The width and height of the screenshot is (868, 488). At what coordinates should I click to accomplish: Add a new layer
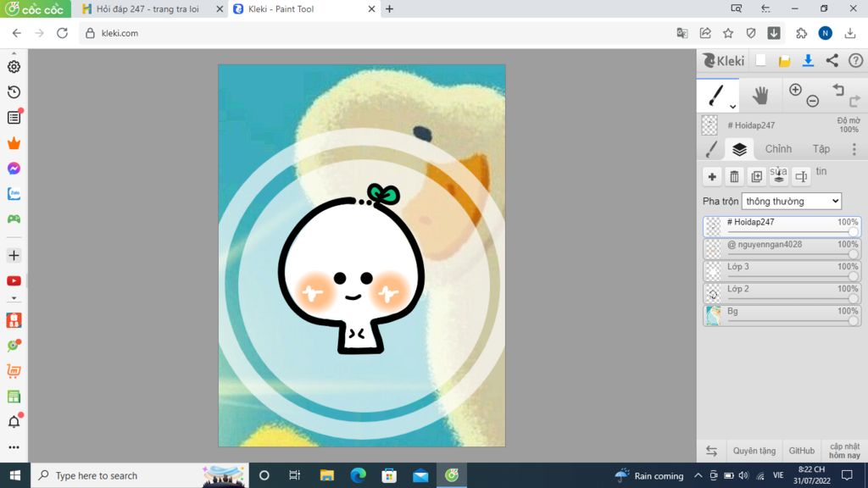pos(712,176)
